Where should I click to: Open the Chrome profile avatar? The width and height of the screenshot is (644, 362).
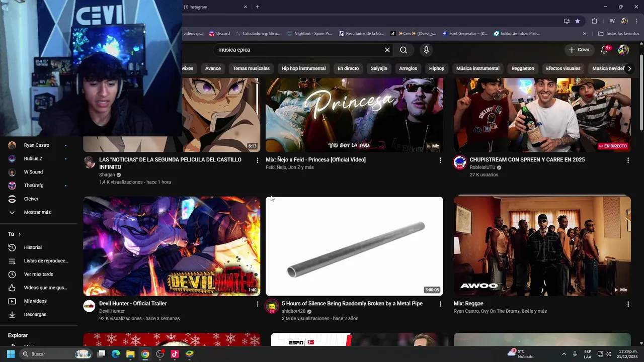tap(624, 21)
